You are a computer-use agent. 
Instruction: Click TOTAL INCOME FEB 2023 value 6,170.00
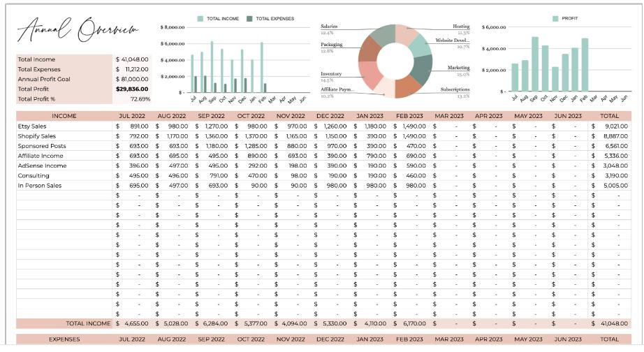(x=409, y=323)
